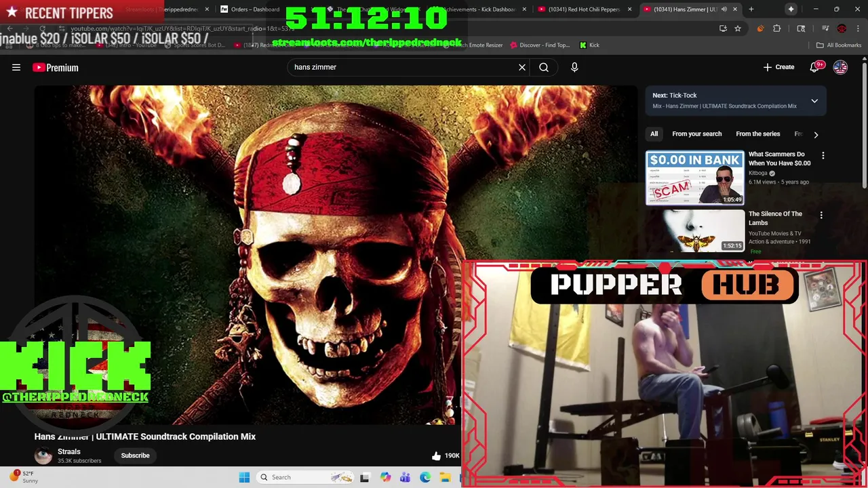Go to YouTube Premium home logo

pos(56,67)
